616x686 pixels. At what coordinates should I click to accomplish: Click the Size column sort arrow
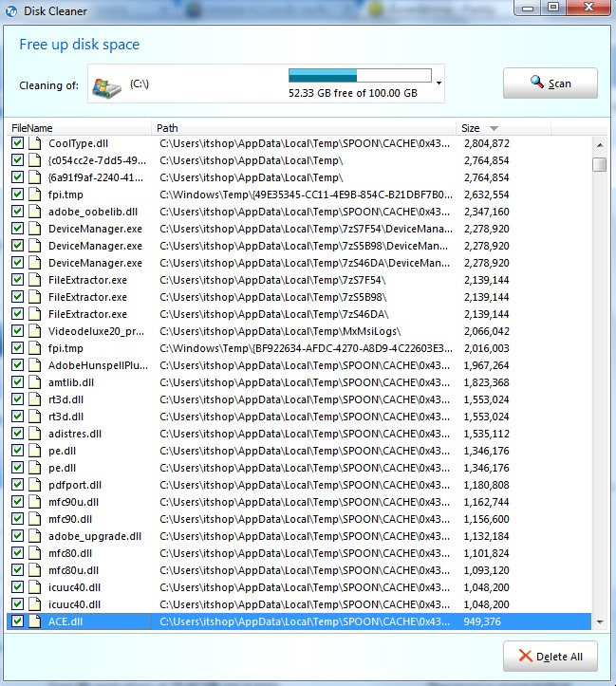(494, 128)
